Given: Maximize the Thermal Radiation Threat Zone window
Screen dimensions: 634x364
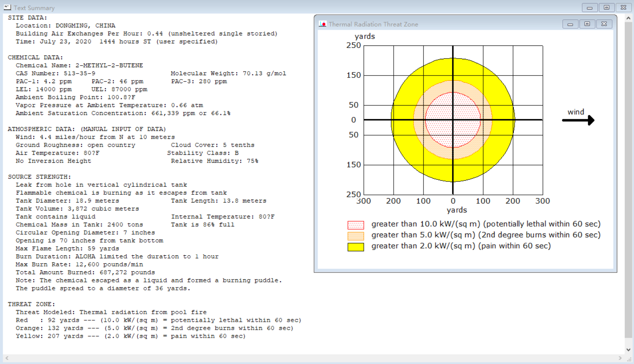Looking at the screenshot, I should [587, 24].
